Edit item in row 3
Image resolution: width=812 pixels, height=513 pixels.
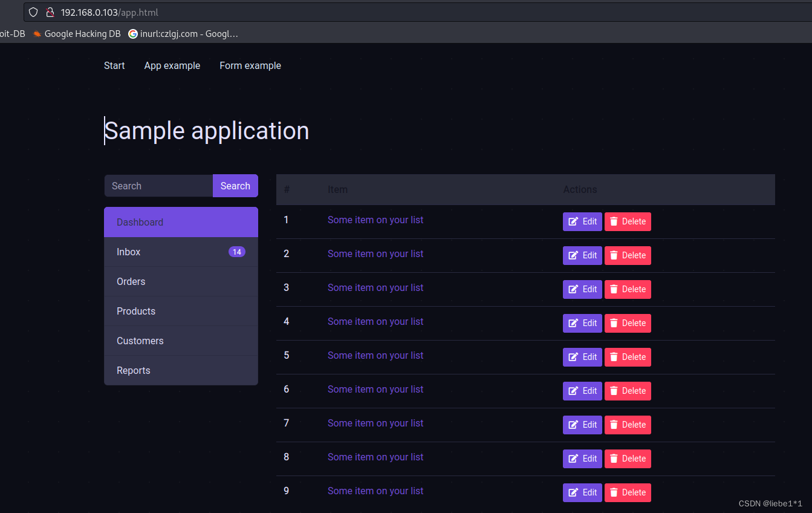tap(582, 289)
